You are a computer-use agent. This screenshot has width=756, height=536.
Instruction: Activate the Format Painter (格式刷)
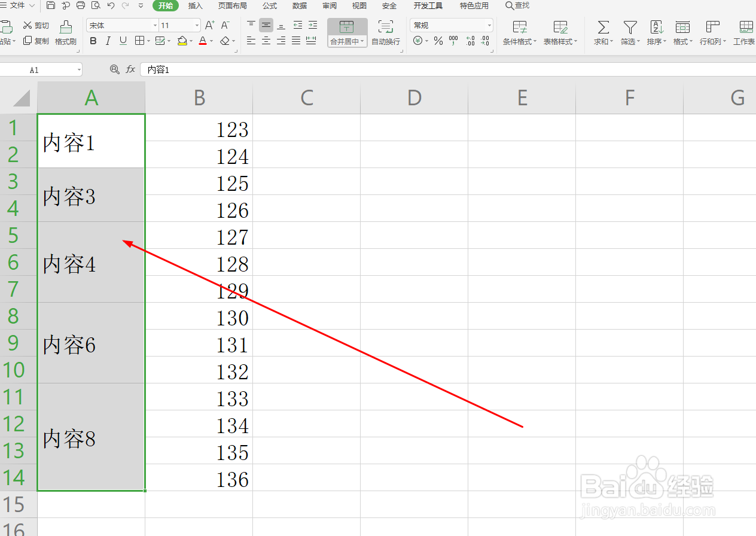tap(66, 33)
